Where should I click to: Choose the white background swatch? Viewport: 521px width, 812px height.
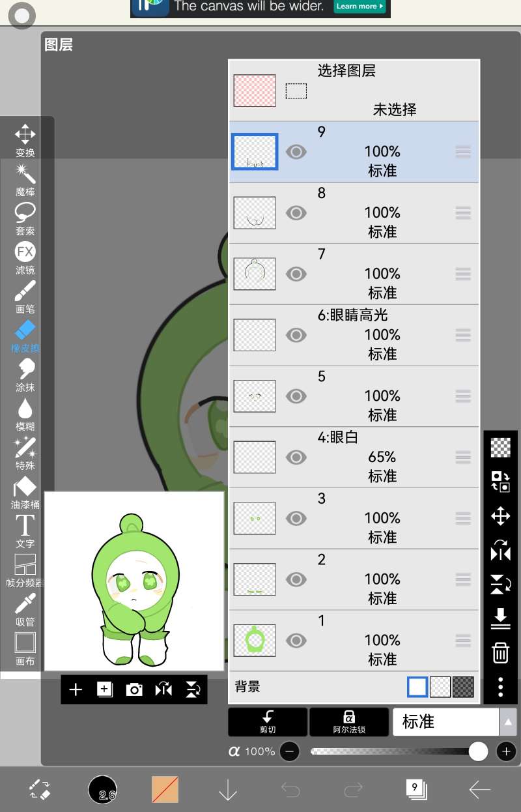coord(417,687)
